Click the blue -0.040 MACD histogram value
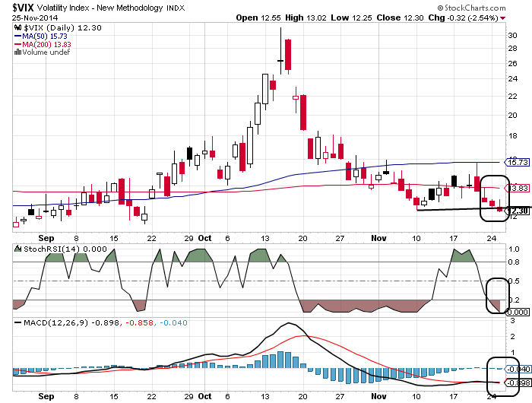Screen dimensions: 532x403 173,322
